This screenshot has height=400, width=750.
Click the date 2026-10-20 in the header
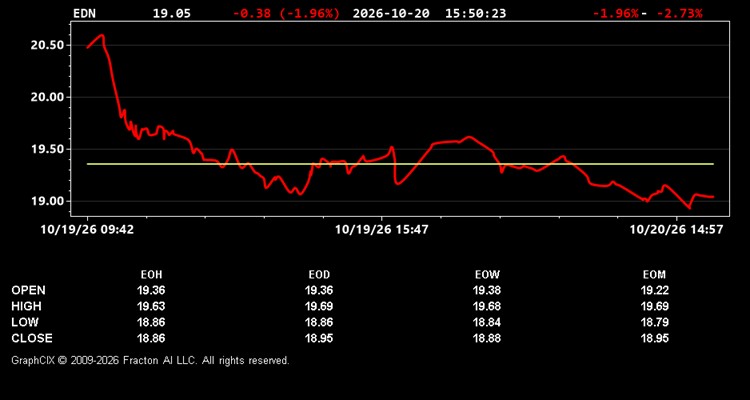[391, 13]
